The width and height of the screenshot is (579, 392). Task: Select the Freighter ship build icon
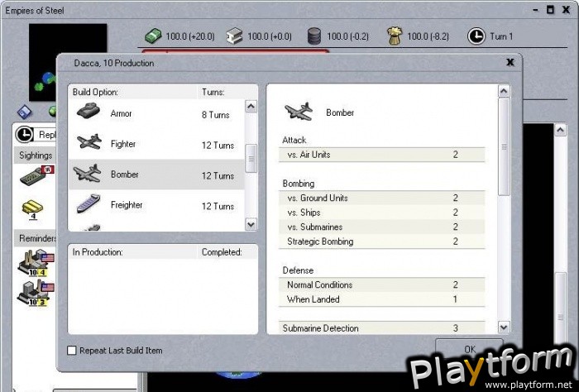[x=89, y=203]
